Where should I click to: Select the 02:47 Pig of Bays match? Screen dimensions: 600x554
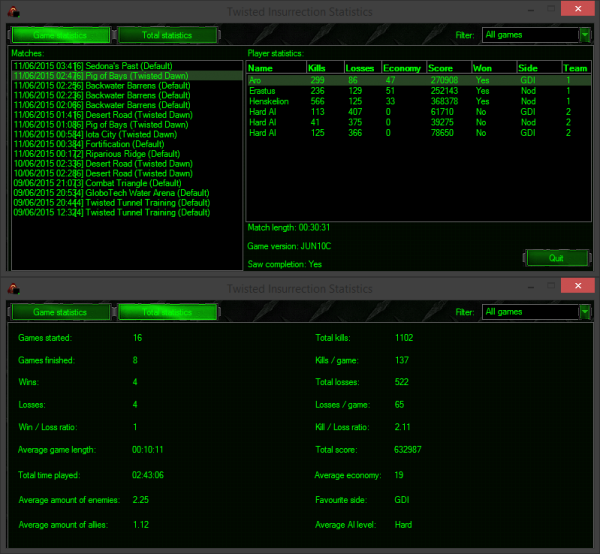click(x=127, y=76)
